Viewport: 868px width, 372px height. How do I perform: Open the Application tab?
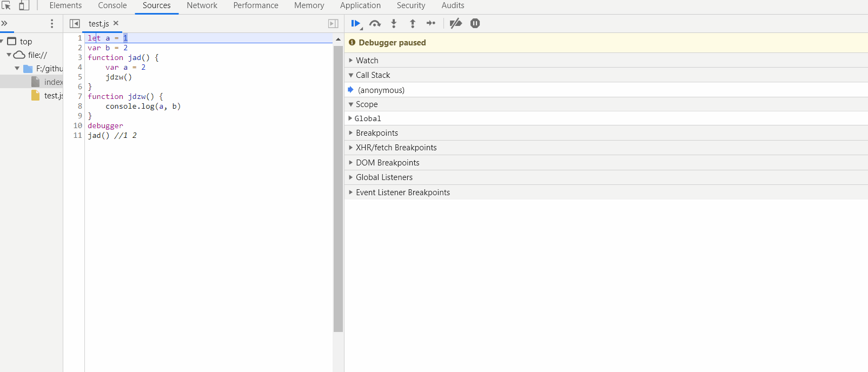click(360, 5)
